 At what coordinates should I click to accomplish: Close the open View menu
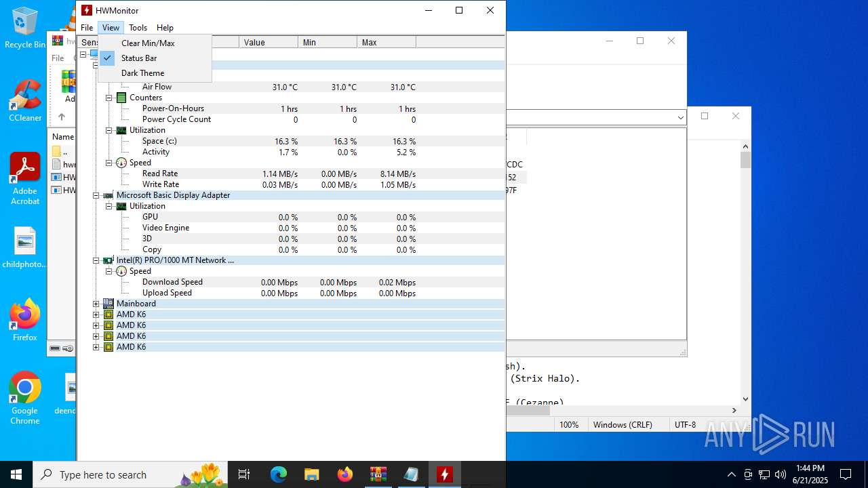pos(111,28)
